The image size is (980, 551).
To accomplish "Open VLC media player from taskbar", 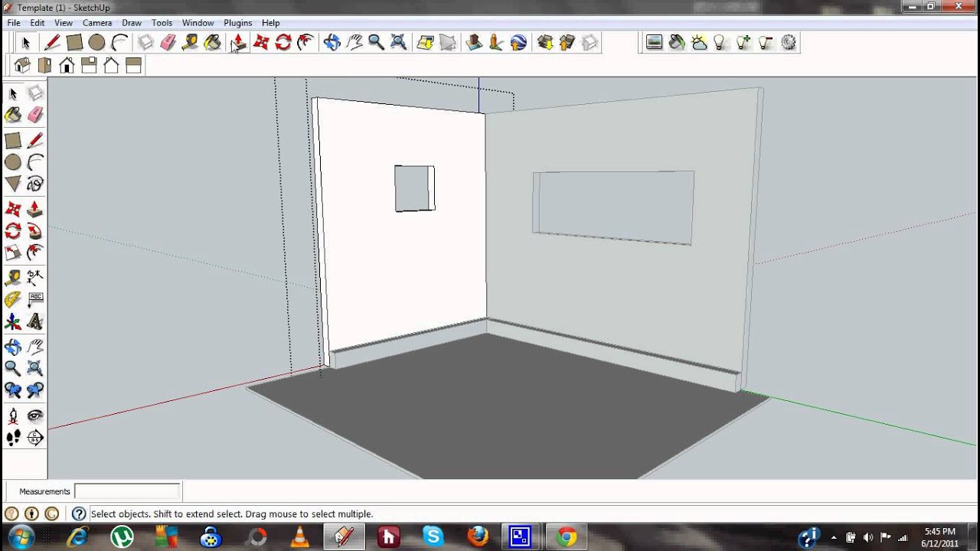I will coord(300,537).
